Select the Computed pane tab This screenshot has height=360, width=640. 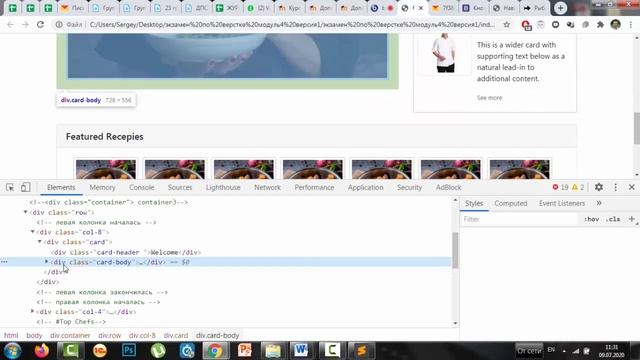(511, 203)
